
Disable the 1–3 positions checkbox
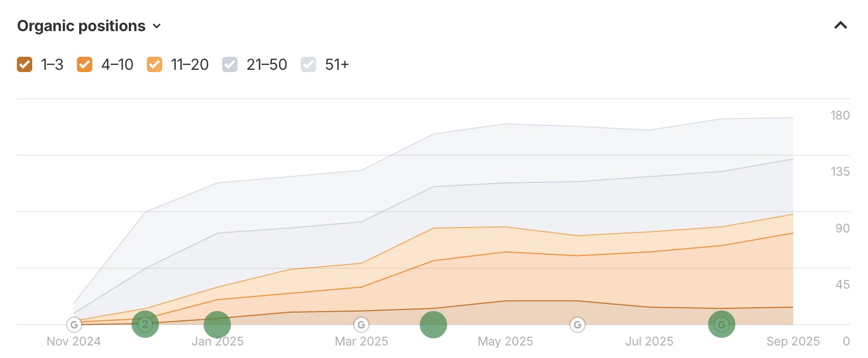tap(25, 64)
